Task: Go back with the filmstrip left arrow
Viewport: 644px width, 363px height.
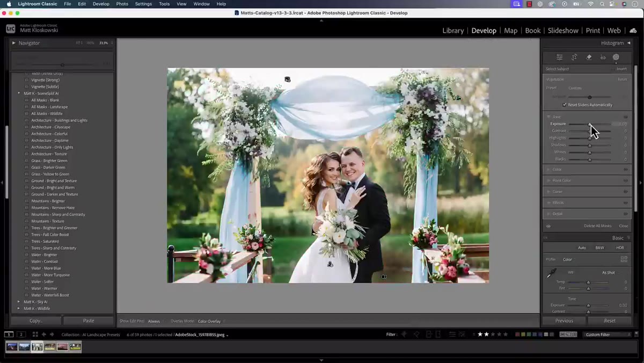Action: click(44, 335)
